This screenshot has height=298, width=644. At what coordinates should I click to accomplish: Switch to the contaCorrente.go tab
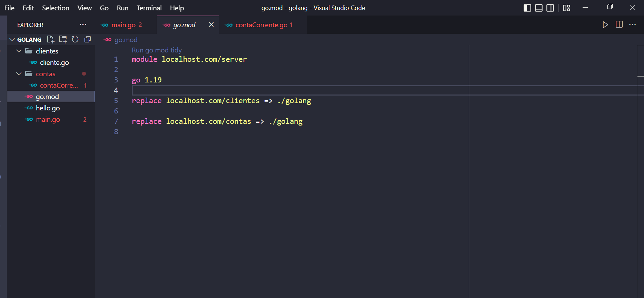click(x=263, y=24)
